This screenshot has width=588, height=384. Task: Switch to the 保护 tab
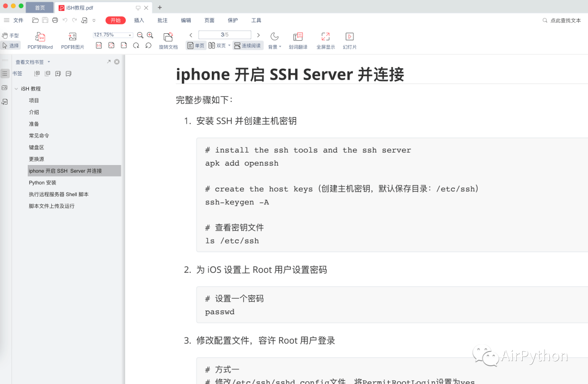(x=233, y=20)
